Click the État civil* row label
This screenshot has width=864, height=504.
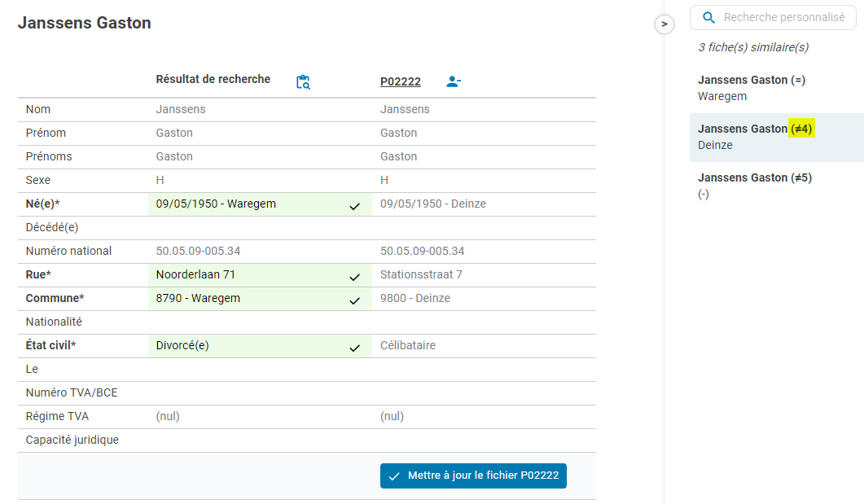click(x=50, y=345)
